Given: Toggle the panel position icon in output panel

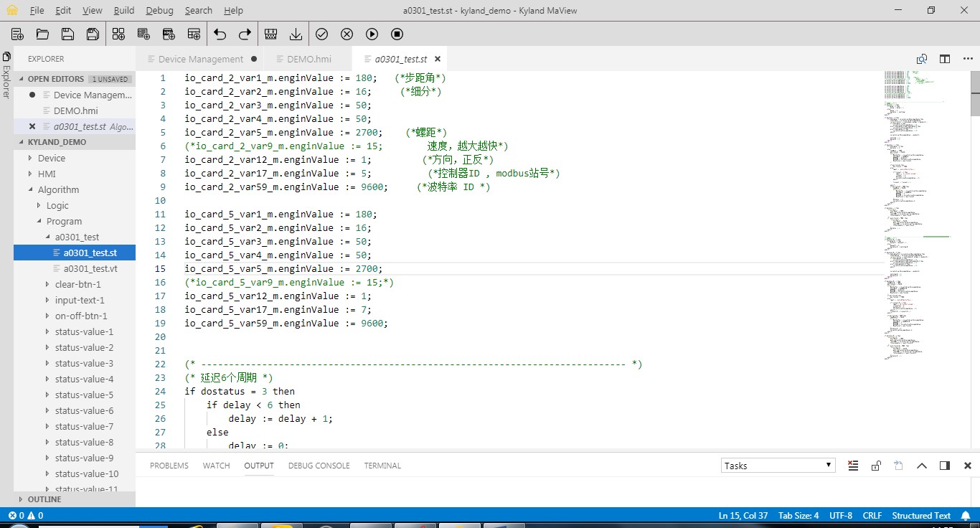Looking at the screenshot, I should (945, 466).
